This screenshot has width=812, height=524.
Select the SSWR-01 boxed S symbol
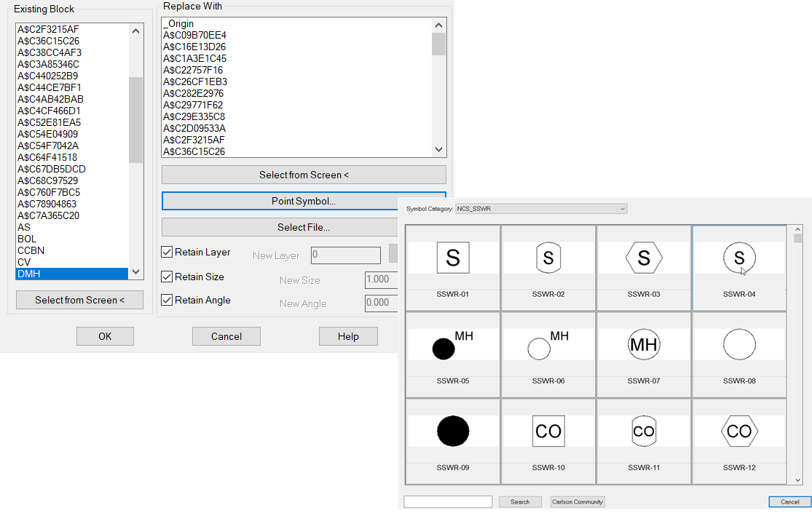pos(453,258)
